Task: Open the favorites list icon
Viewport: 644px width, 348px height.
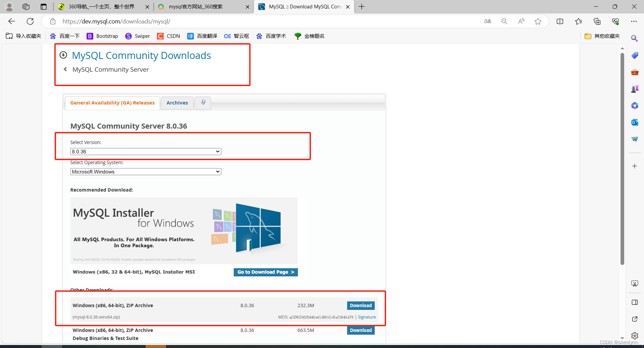Action: [578, 21]
